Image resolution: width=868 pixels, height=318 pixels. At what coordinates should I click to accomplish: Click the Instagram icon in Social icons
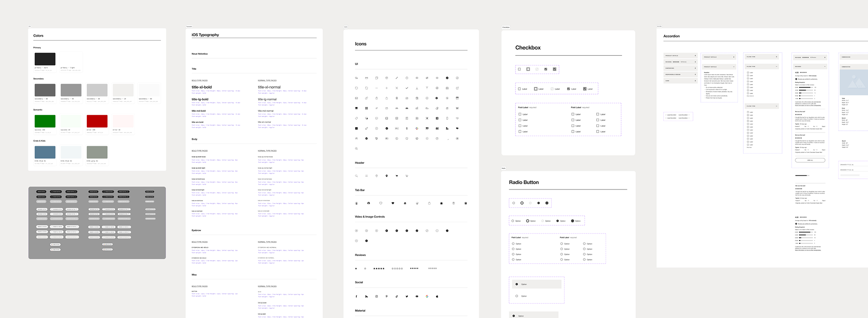pyautogui.click(x=376, y=297)
